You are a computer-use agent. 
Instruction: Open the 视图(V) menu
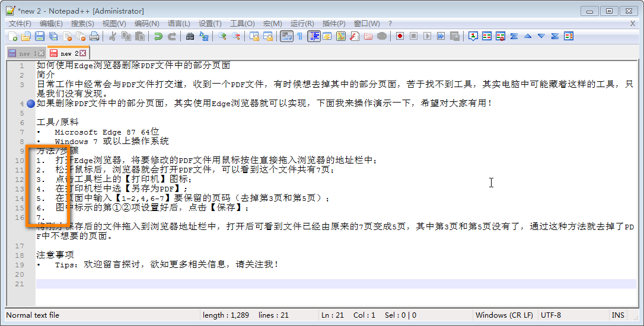pos(114,23)
